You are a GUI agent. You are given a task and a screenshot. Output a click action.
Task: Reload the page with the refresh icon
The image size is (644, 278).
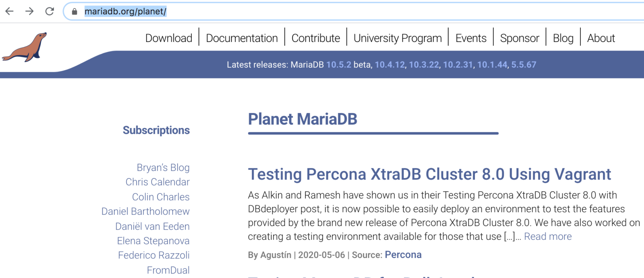50,11
